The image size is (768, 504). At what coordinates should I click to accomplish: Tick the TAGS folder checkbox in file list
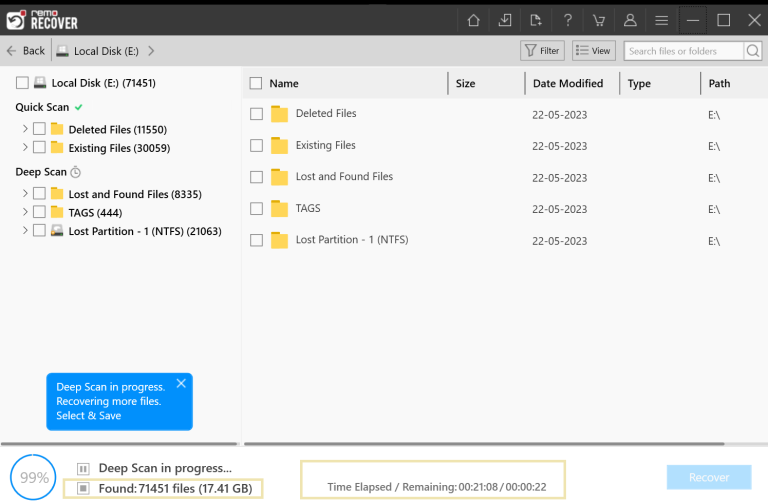pyautogui.click(x=256, y=209)
